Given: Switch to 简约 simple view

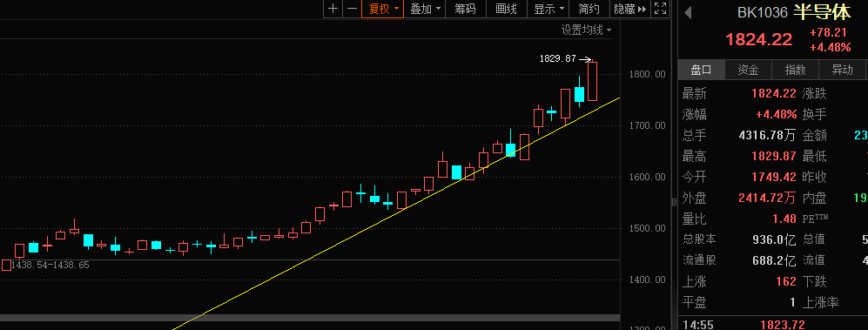Looking at the screenshot, I should click(x=589, y=9).
